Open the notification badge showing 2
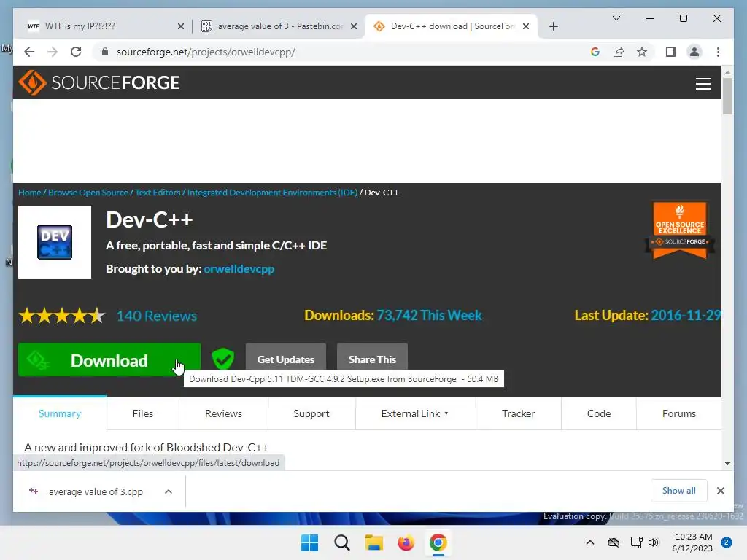Screen dimensions: 747x560 click(727, 542)
